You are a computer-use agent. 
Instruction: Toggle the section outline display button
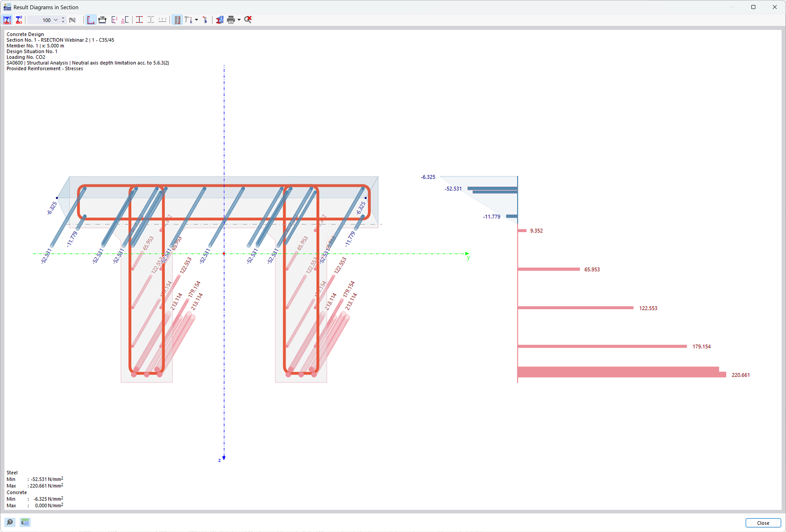[x=91, y=20]
